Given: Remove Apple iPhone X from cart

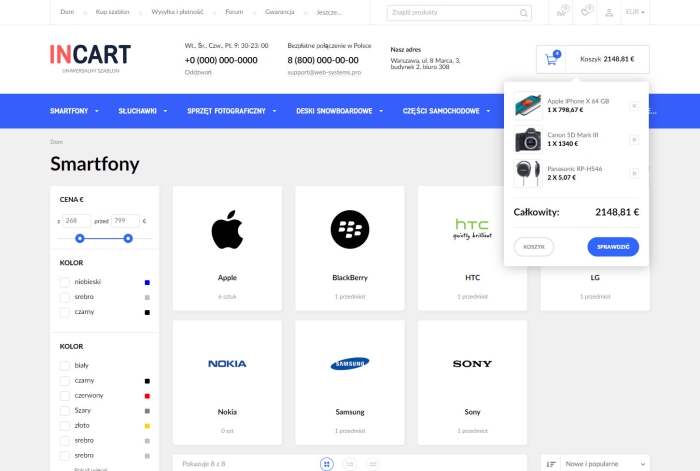Looking at the screenshot, I should pyautogui.click(x=633, y=106).
